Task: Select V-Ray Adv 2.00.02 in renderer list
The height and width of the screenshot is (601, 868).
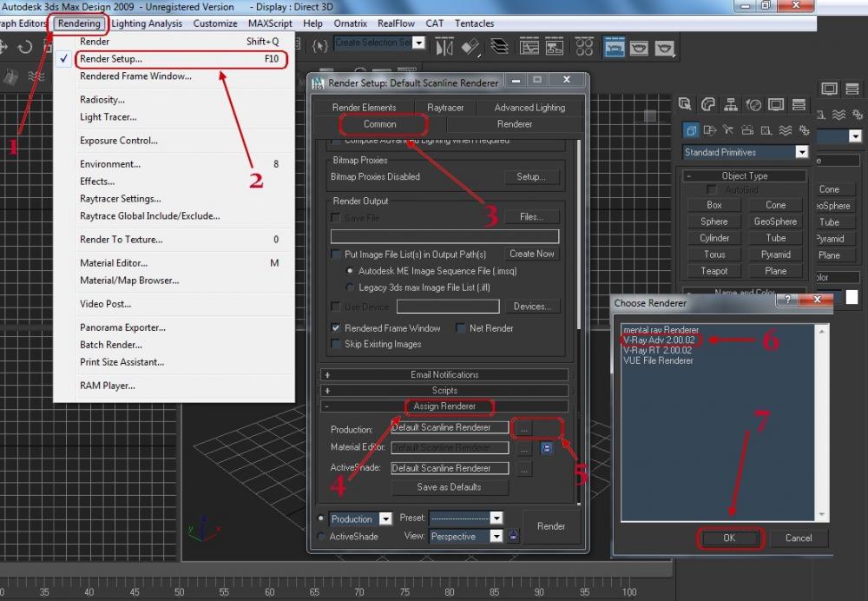Action: click(659, 340)
